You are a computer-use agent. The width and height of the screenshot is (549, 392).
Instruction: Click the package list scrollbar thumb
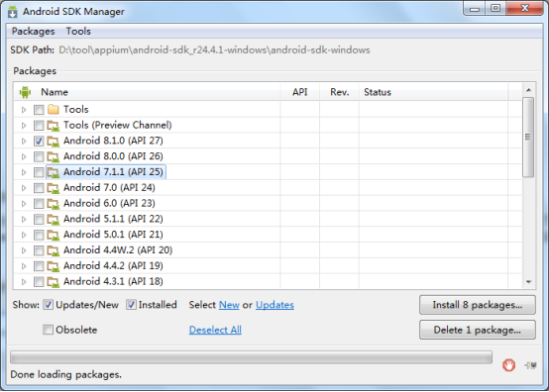tap(528, 137)
